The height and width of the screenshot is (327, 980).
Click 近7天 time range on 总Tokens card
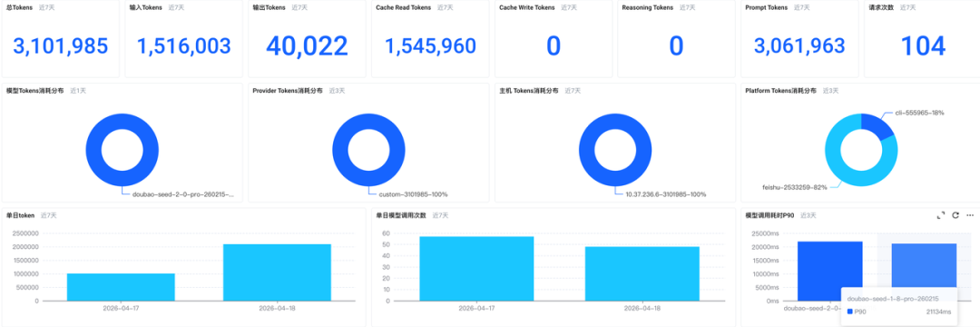(x=46, y=7)
